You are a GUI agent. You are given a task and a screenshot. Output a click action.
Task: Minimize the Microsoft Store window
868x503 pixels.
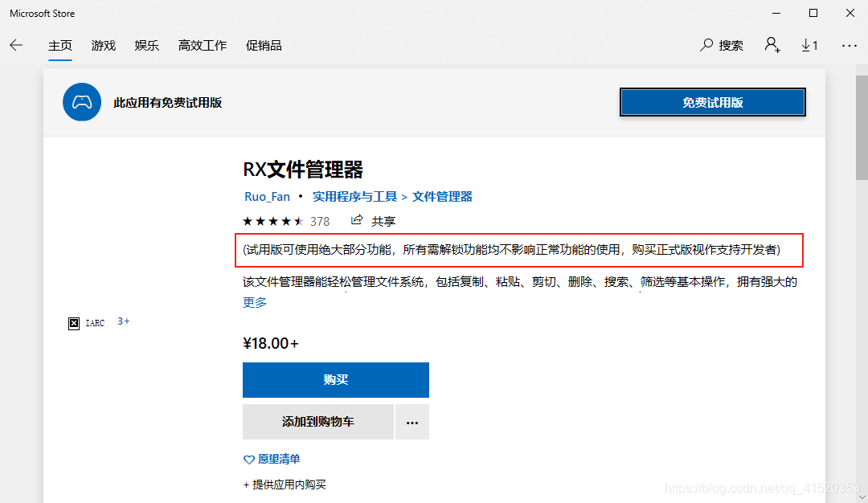(776, 13)
